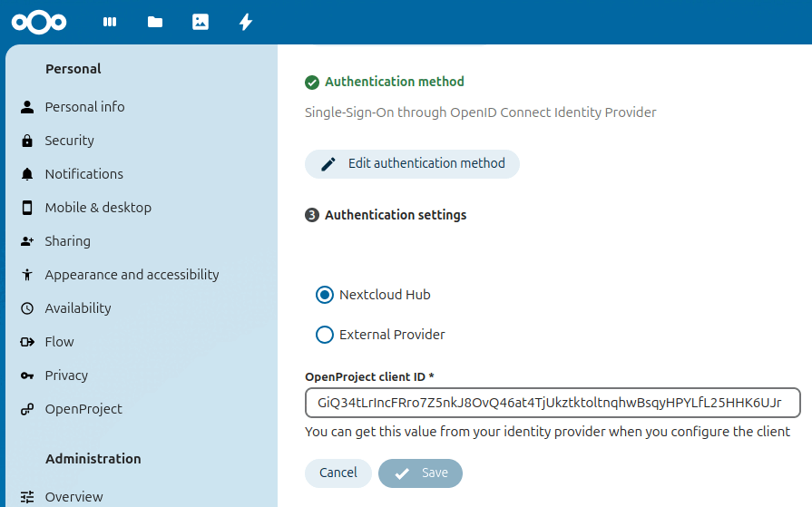Go to Mobile & desktop settings
The width and height of the screenshot is (812, 507).
coord(98,208)
